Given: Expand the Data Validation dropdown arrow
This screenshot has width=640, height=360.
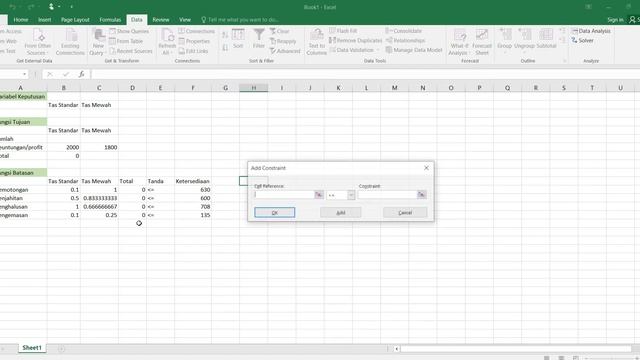Looking at the screenshot, I should point(378,50).
